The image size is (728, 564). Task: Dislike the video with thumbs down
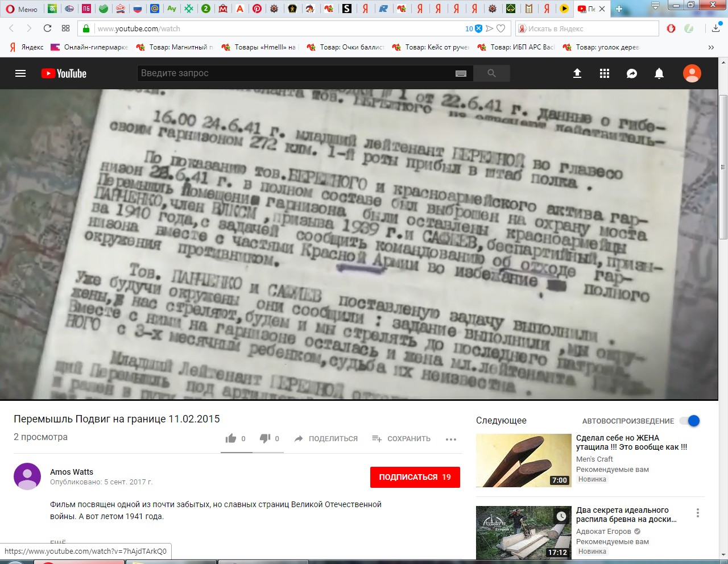click(265, 438)
